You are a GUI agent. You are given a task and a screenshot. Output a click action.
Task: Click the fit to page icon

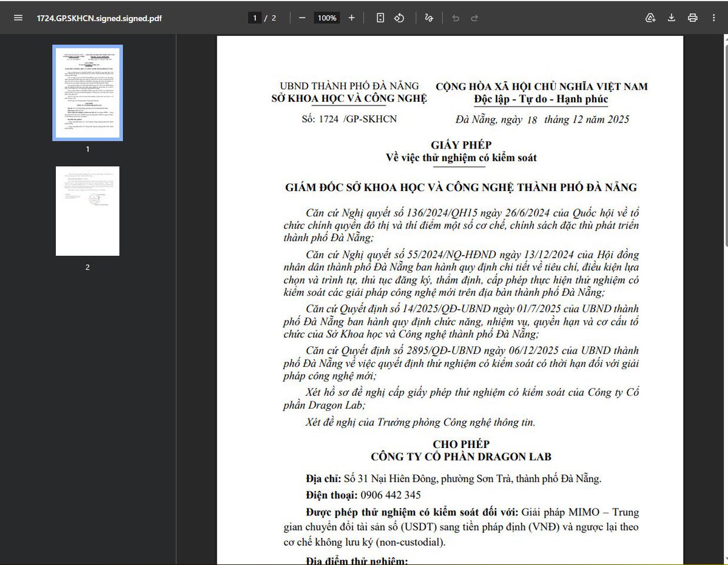tap(380, 18)
